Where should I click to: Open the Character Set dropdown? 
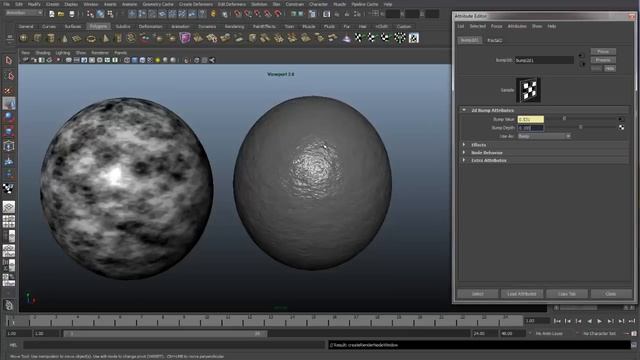tap(599, 333)
